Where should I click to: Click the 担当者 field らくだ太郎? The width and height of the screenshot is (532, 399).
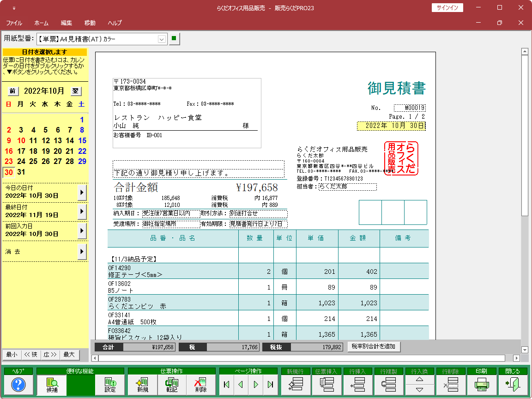pyautogui.click(x=347, y=187)
